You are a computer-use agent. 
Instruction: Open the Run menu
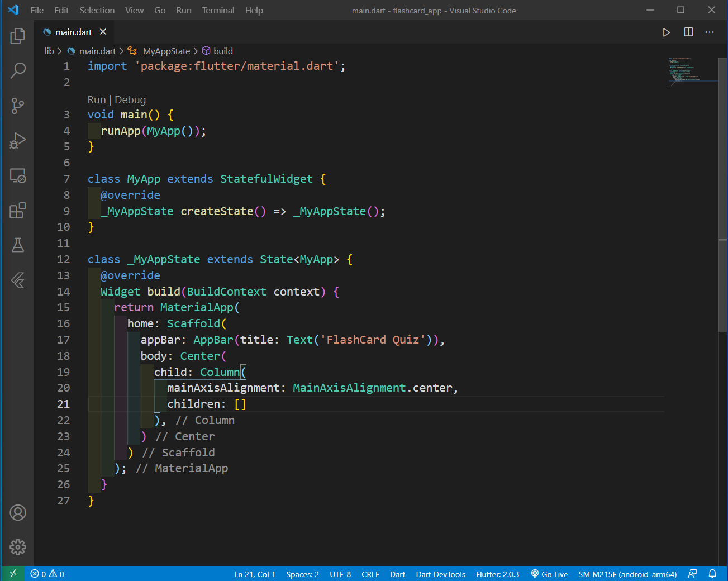(x=184, y=10)
